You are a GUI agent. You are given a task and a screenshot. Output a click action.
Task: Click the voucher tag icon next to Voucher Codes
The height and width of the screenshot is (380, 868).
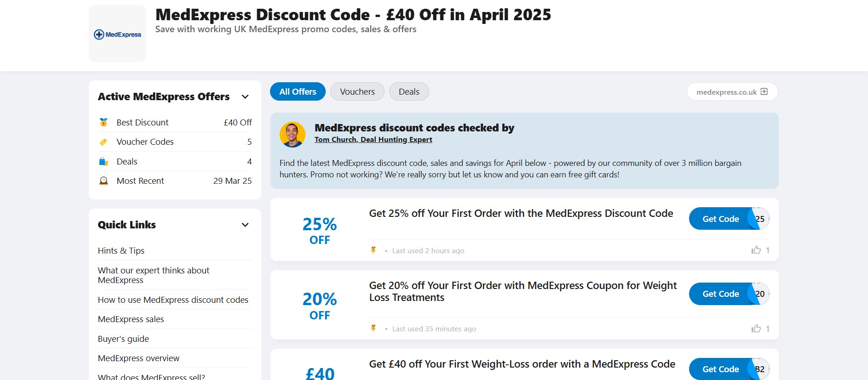(x=103, y=142)
